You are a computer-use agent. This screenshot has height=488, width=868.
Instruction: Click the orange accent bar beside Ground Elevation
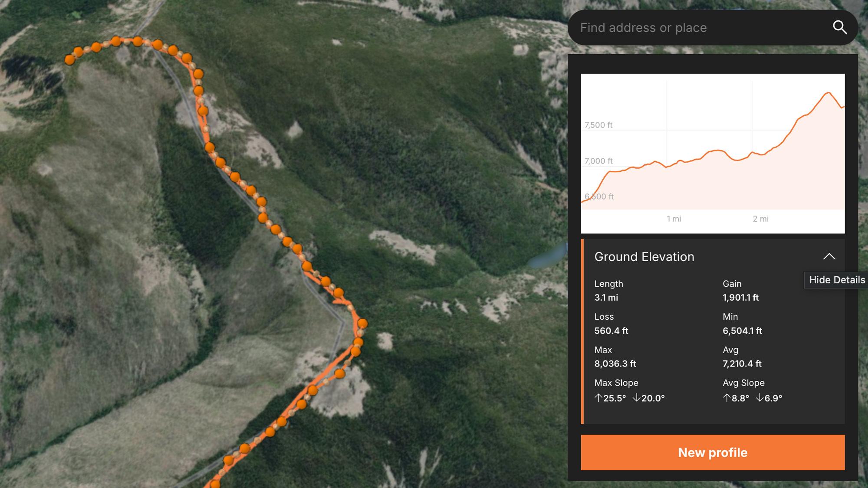coord(582,330)
